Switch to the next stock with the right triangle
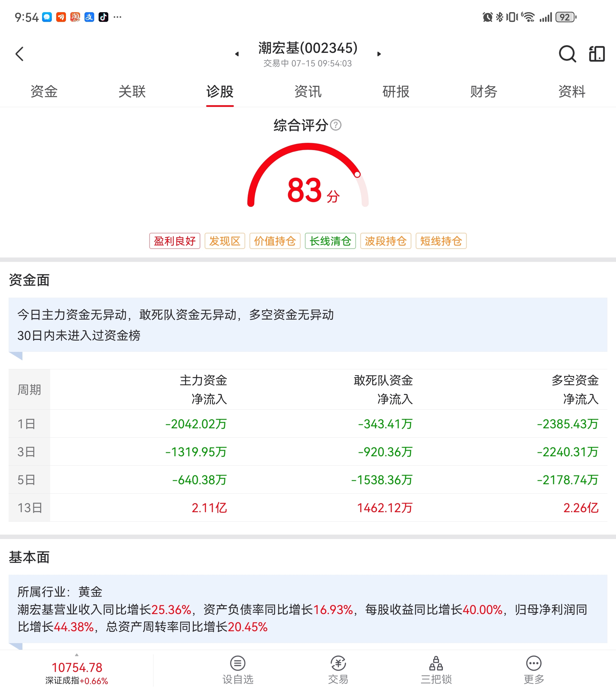The width and height of the screenshot is (616, 691). click(x=379, y=54)
